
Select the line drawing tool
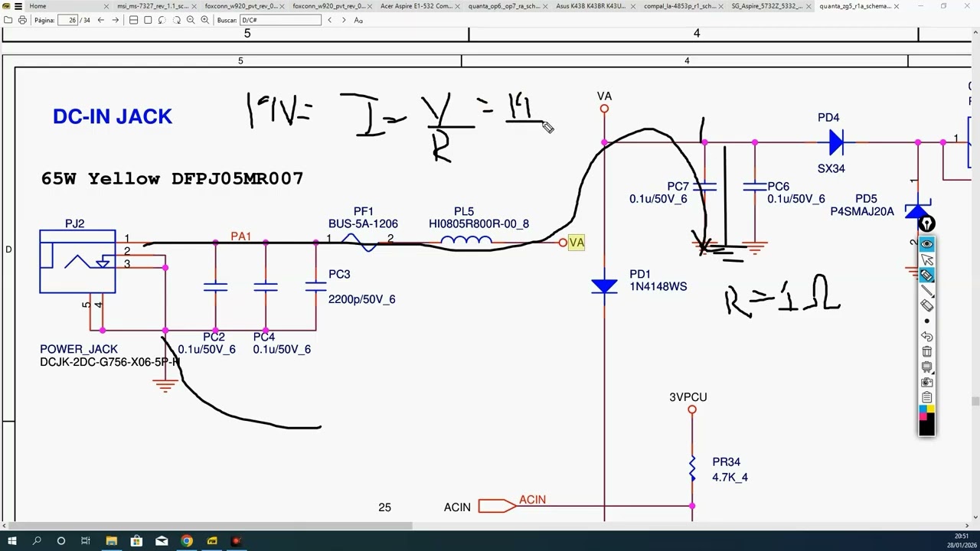(x=926, y=291)
